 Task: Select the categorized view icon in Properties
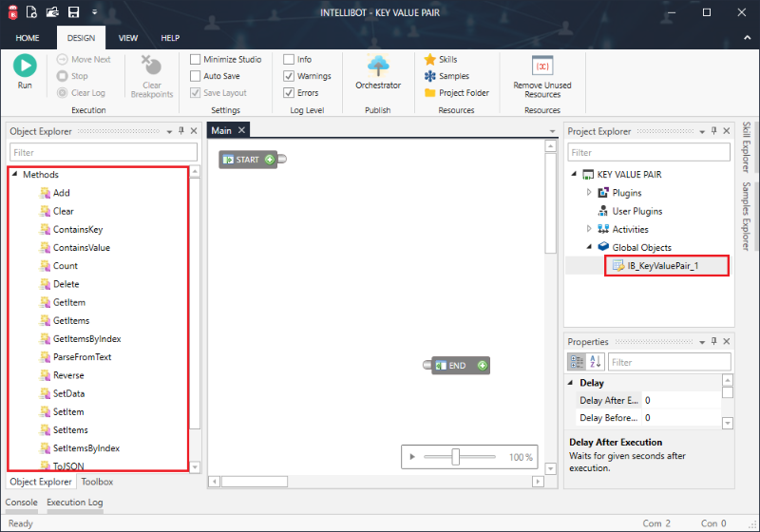coord(576,362)
